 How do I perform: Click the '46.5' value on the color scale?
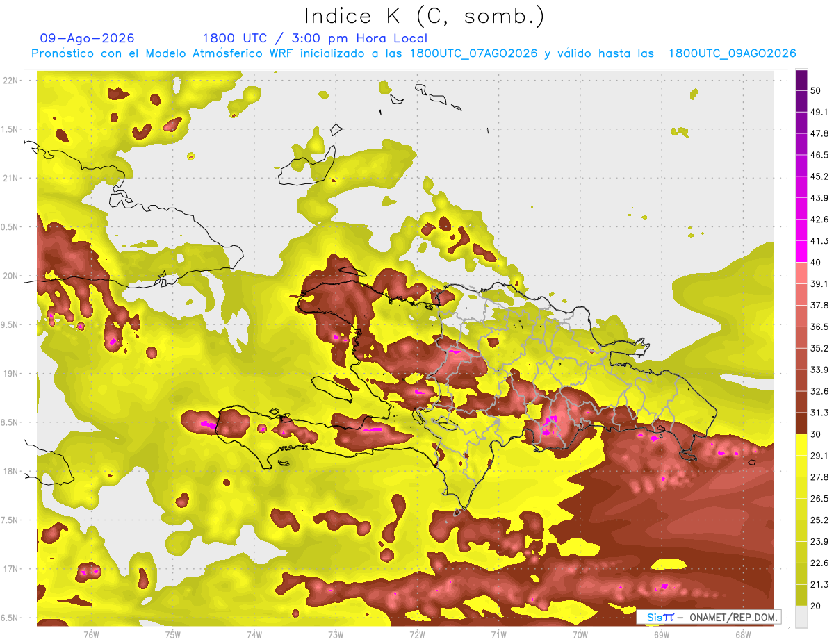[x=819, y=155]
